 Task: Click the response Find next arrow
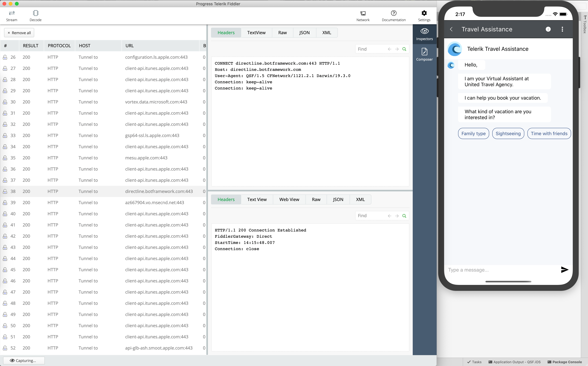coord(397,216)
